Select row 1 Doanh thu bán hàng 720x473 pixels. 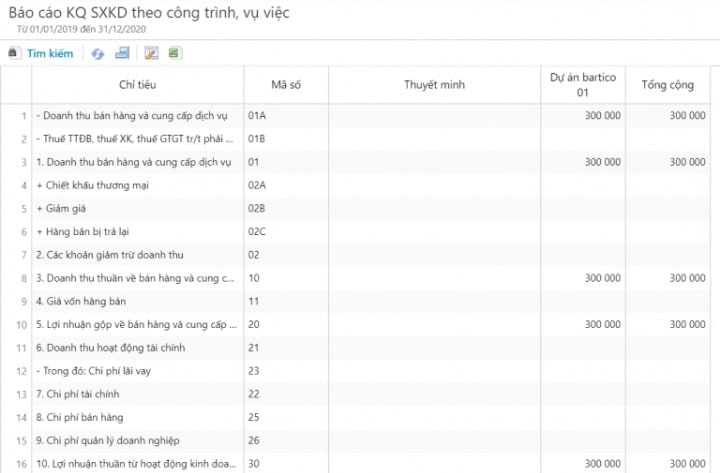[355, 116]
